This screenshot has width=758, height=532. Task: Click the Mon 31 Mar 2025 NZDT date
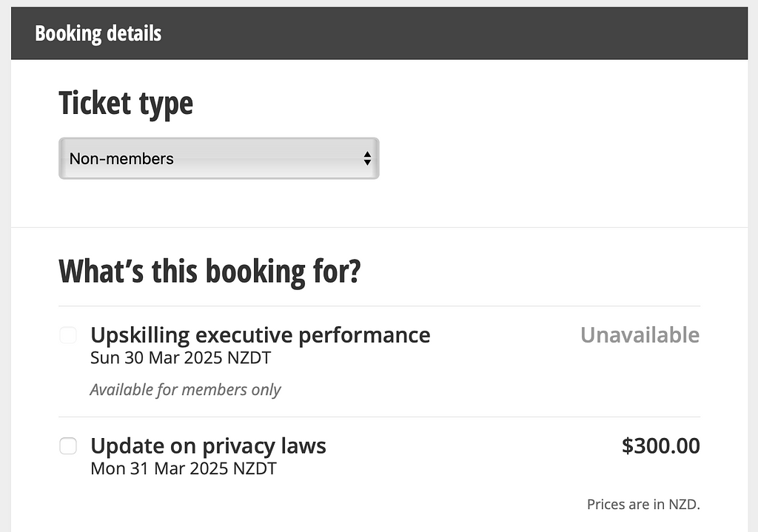point(184,468)
